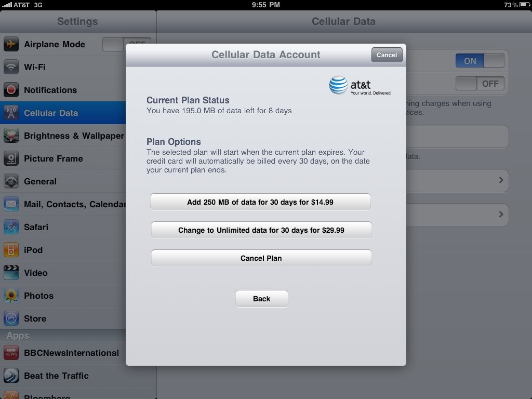Cancel the Cellular Data Account dialog
Viewport: 532px width, 399px height.
[x=387, y=55]
